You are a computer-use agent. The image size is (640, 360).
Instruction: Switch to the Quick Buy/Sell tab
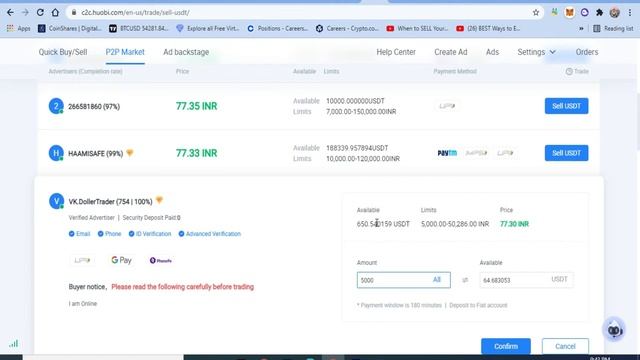63,52
